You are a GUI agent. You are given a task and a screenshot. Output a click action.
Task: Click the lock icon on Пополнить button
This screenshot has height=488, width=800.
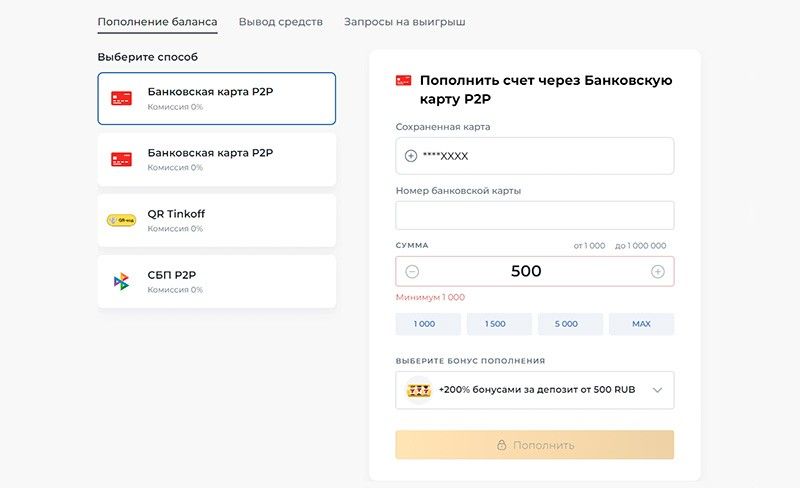click(x=502, y=445)
